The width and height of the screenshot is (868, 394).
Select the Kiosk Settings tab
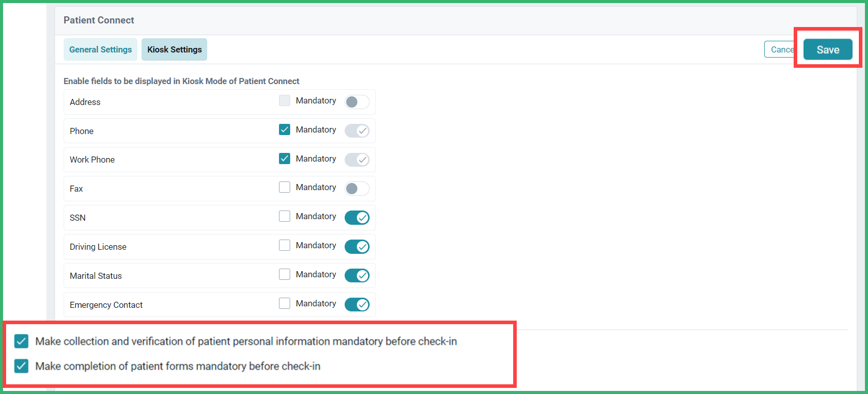click(x=174, y=49)
